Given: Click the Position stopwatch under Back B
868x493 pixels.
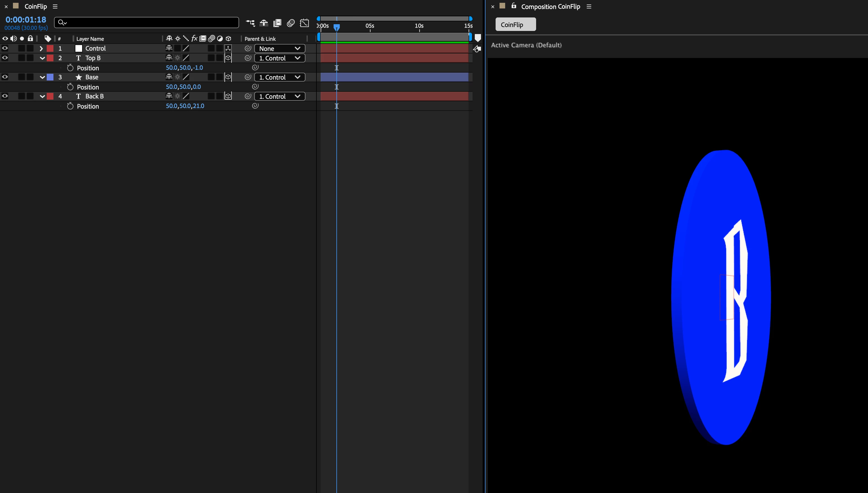Looking at the screenshot, I should point(70,106).
